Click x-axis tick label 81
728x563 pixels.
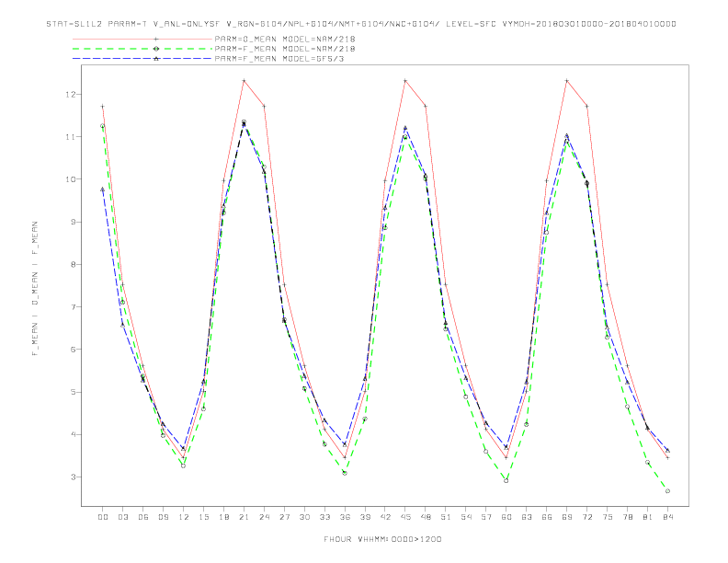648,517
